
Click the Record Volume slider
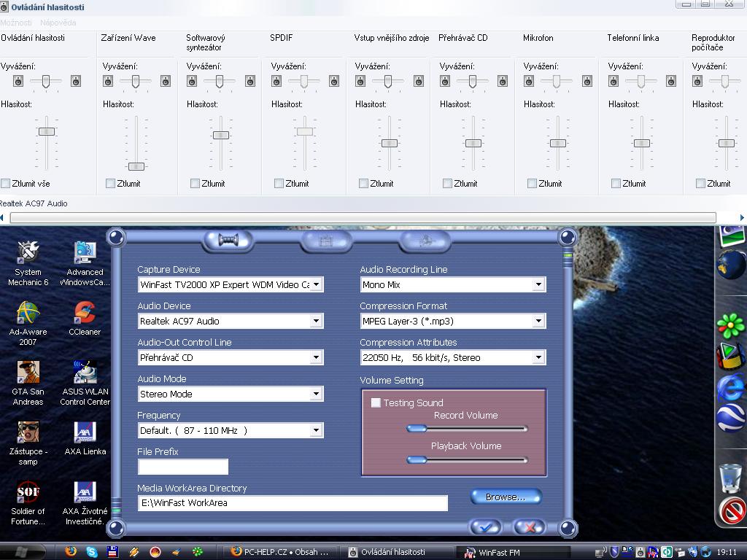click(467, 429)
